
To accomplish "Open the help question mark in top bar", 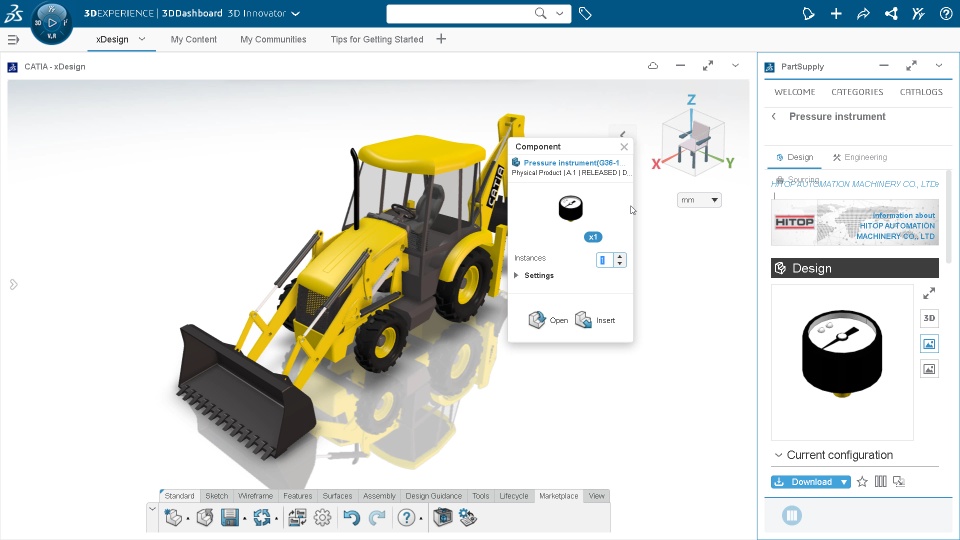I will click(x=946, y=13).
